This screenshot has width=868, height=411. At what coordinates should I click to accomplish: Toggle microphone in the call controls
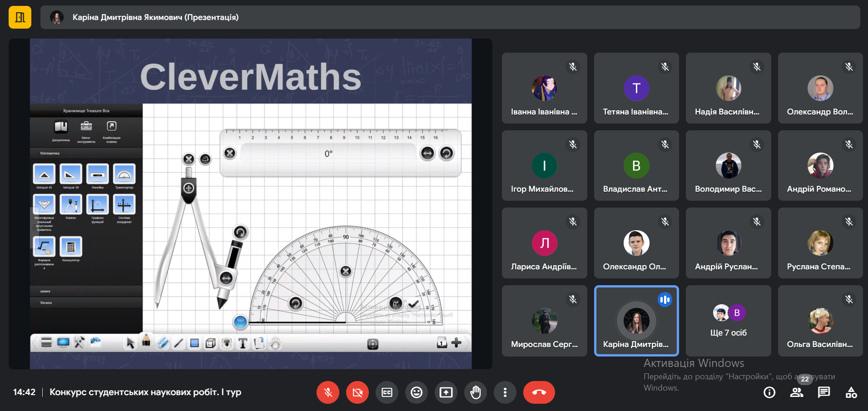coord(328,392)
